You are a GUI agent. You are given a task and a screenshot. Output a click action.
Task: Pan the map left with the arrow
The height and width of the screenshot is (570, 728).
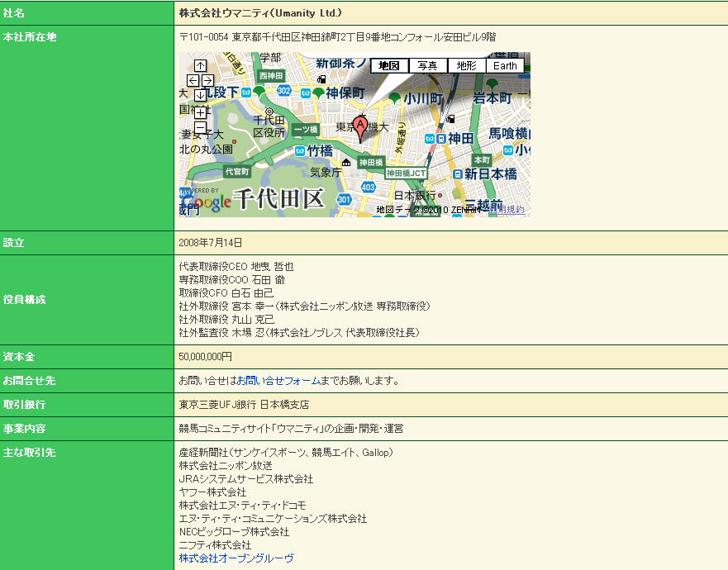[193, 80]
